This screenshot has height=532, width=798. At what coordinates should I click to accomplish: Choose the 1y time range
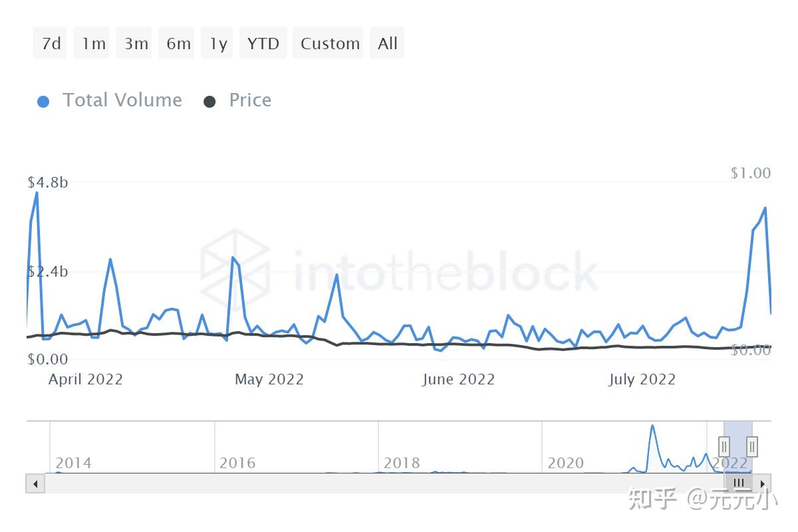coord(217,43)
